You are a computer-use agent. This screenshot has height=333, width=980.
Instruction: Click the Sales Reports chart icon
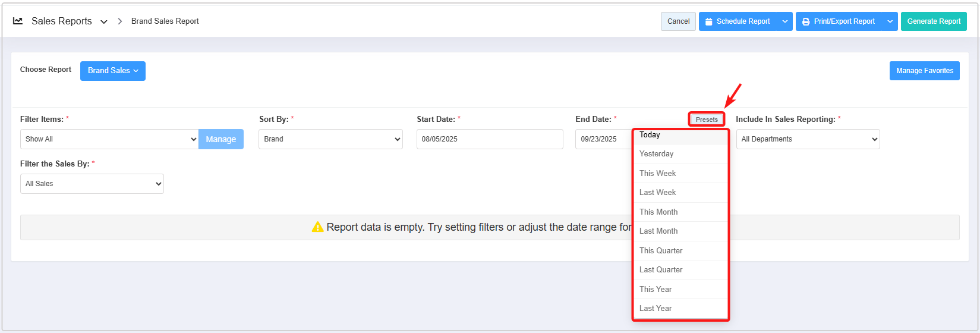(18, 21)
